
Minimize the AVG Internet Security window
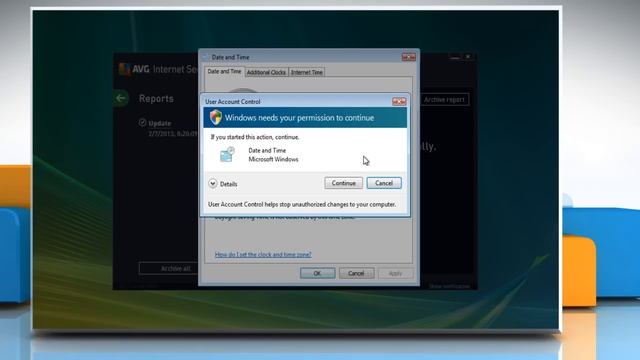tap(454, 57)
